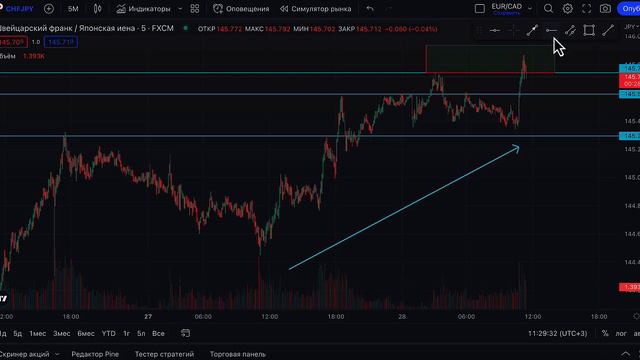
Task: Select the plain line tool at toolbar end
Action: click(x=608, y=30)
